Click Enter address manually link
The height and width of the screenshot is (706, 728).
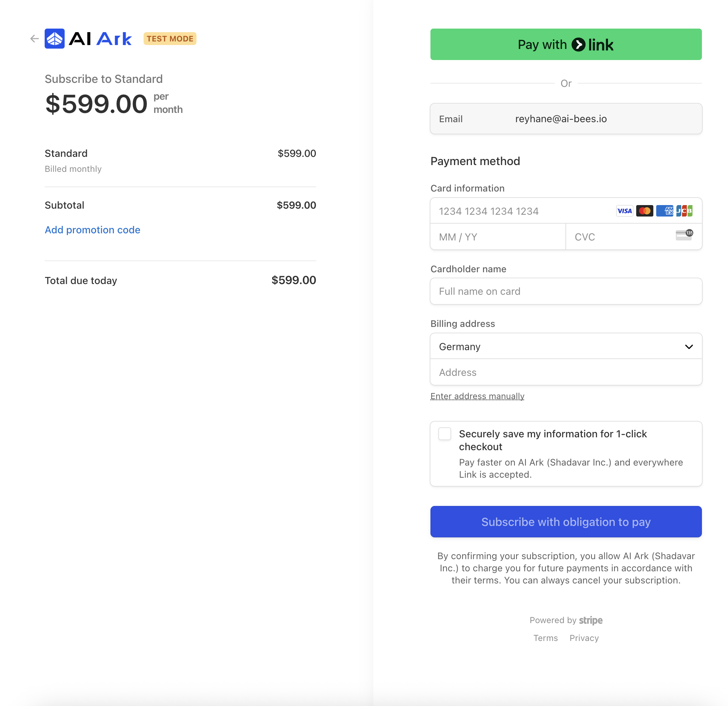477,396
